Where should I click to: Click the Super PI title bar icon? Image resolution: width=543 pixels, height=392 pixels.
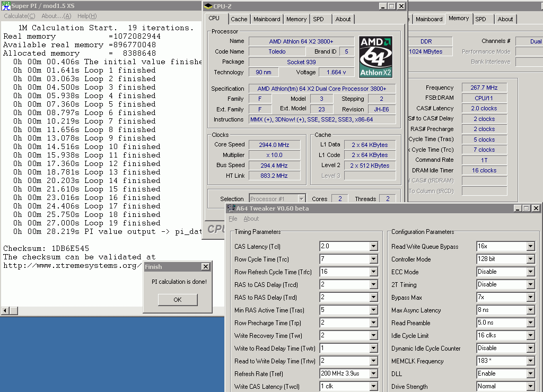(x=5, y=5)
